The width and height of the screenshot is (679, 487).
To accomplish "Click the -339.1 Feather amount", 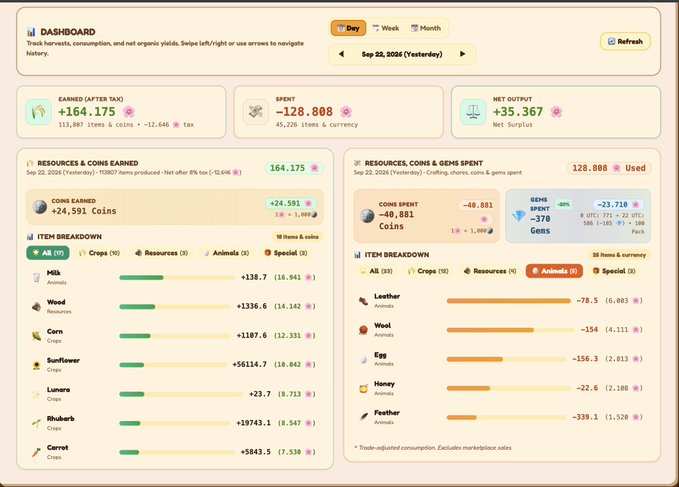I will pos(585,417).
